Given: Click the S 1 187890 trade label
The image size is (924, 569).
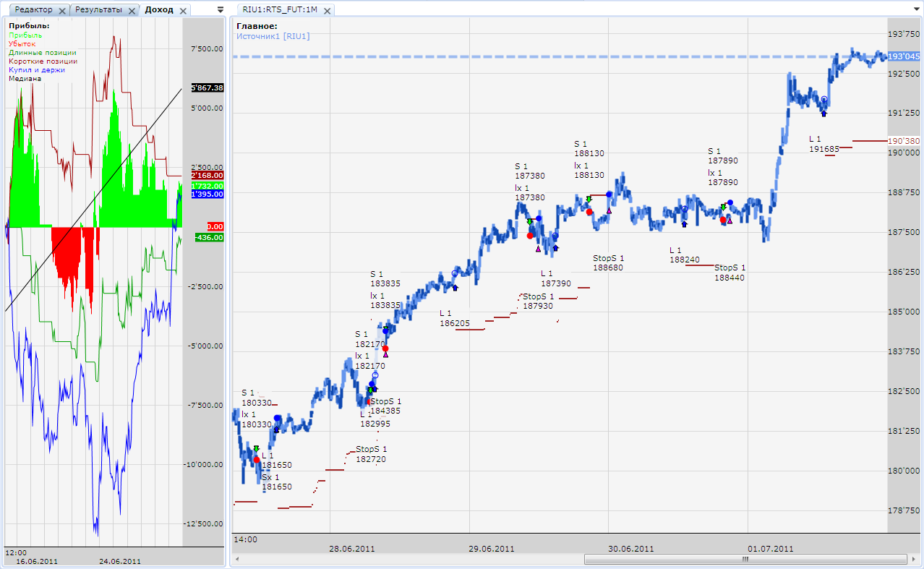Looking at the screenshot, I should (x=723, y=155).
